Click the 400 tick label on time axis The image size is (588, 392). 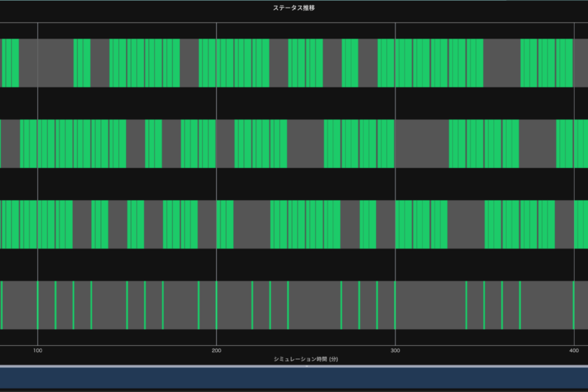pos(574,351)
